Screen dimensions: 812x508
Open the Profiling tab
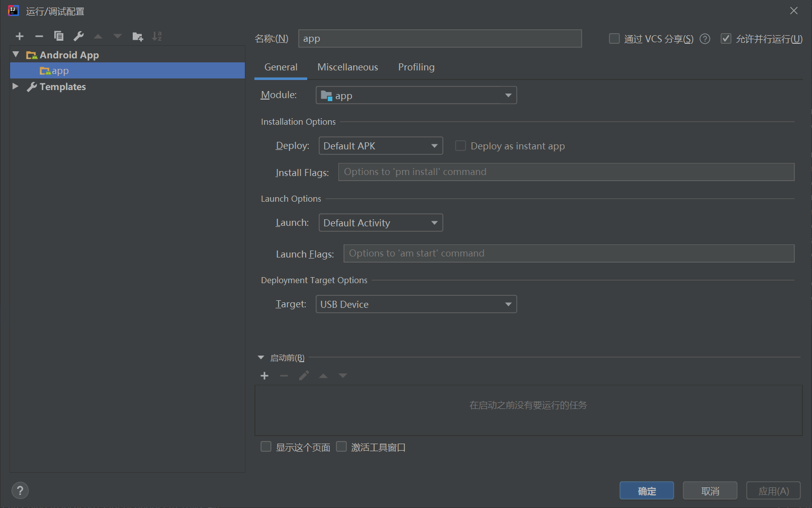click(416, 67)
